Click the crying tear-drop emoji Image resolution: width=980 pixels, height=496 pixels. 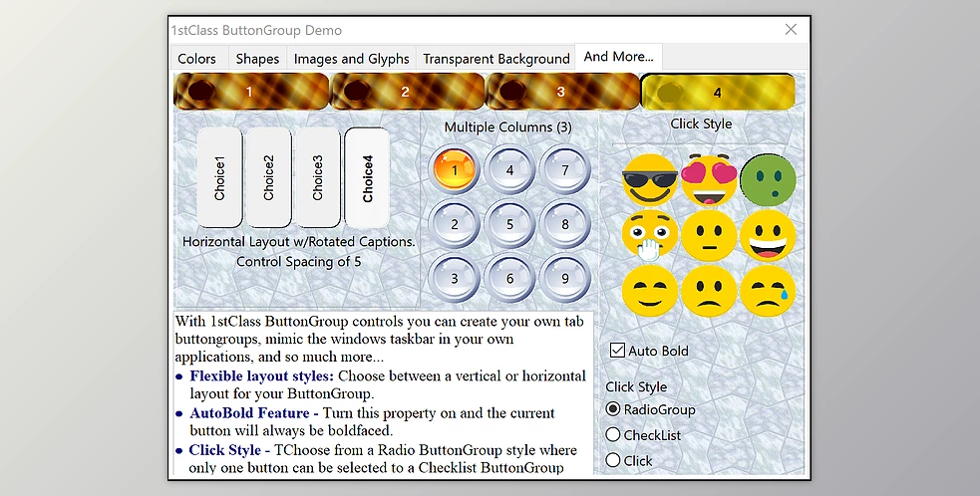click(x=768, y=292)
